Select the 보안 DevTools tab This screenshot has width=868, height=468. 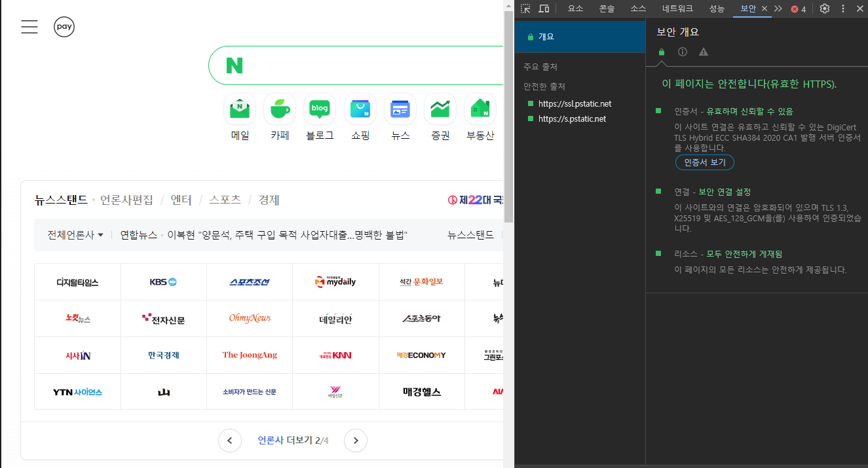[747, 9]
